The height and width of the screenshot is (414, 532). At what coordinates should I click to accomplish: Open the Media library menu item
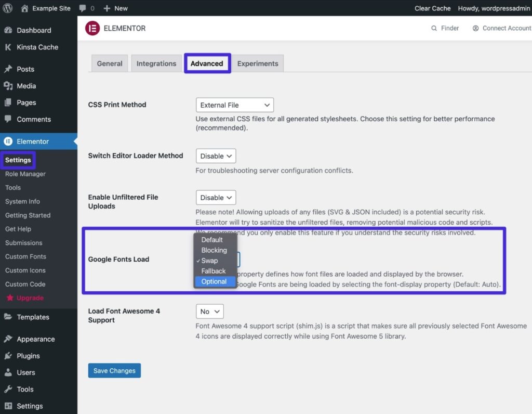point(26,86)
